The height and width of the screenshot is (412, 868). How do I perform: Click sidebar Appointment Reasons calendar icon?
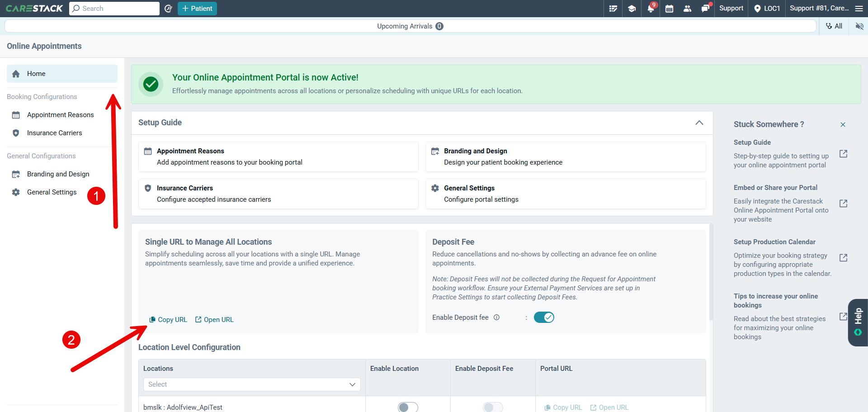click(16, 115)
